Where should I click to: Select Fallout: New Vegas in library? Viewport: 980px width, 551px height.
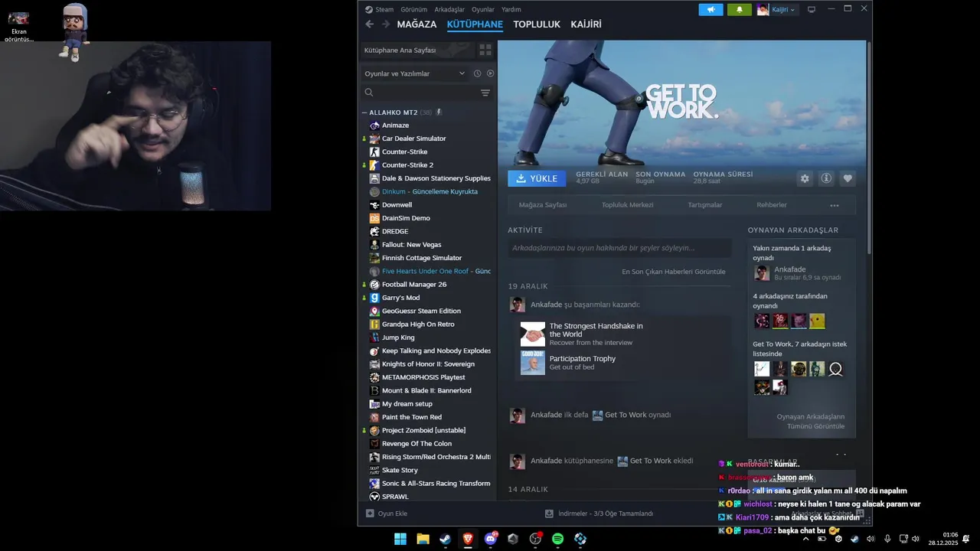[x=411, y=245]
